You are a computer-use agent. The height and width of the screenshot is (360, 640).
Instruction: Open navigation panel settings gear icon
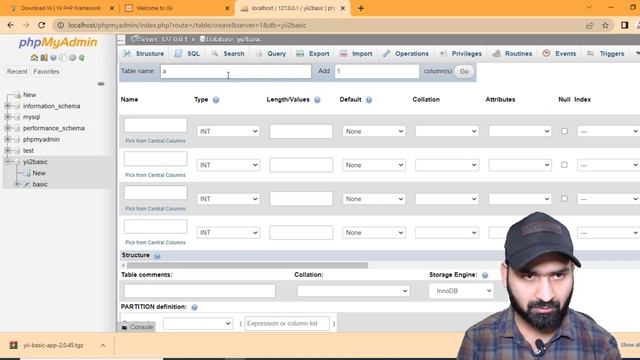pos(72,58)
